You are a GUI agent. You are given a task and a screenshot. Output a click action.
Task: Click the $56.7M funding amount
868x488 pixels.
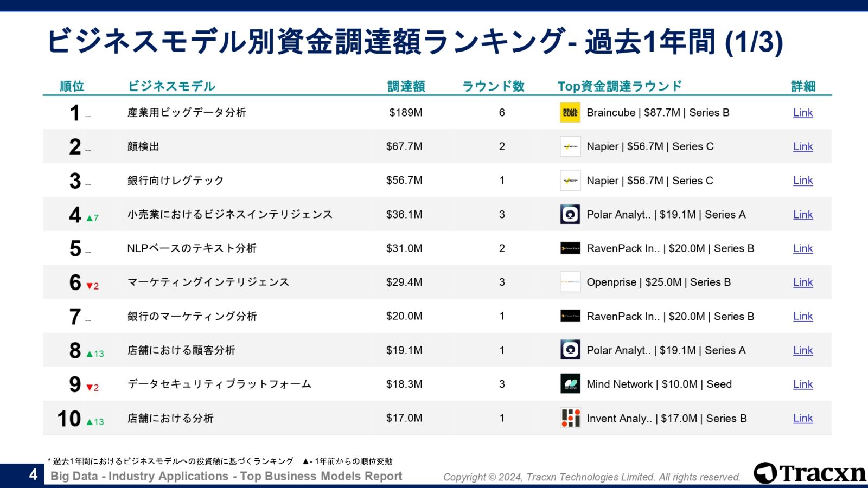(x=404, y=181)
